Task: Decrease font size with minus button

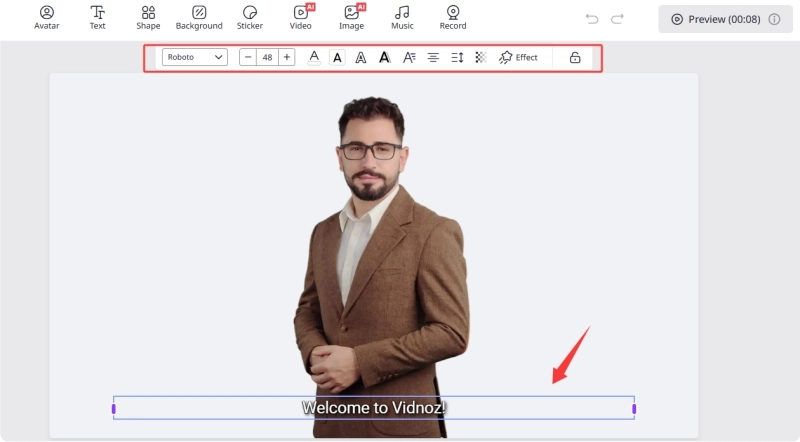Action: pyautogui.click(x=249, y=58)
